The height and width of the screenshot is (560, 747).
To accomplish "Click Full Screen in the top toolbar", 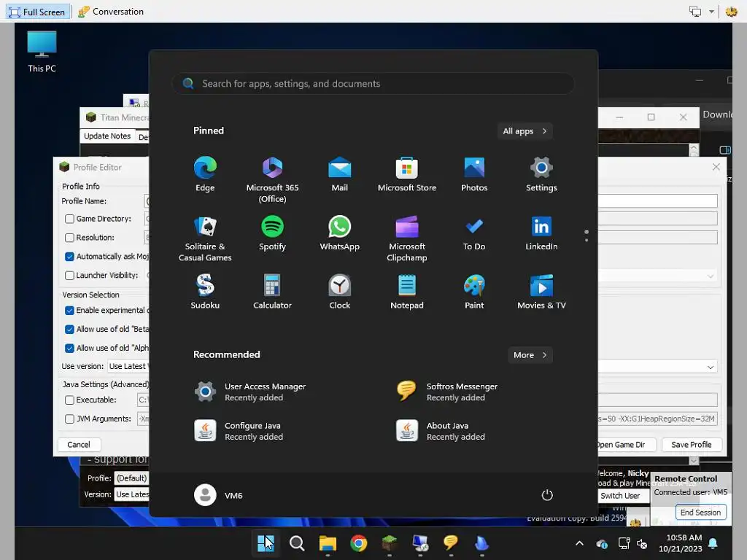I will (38, 12).
